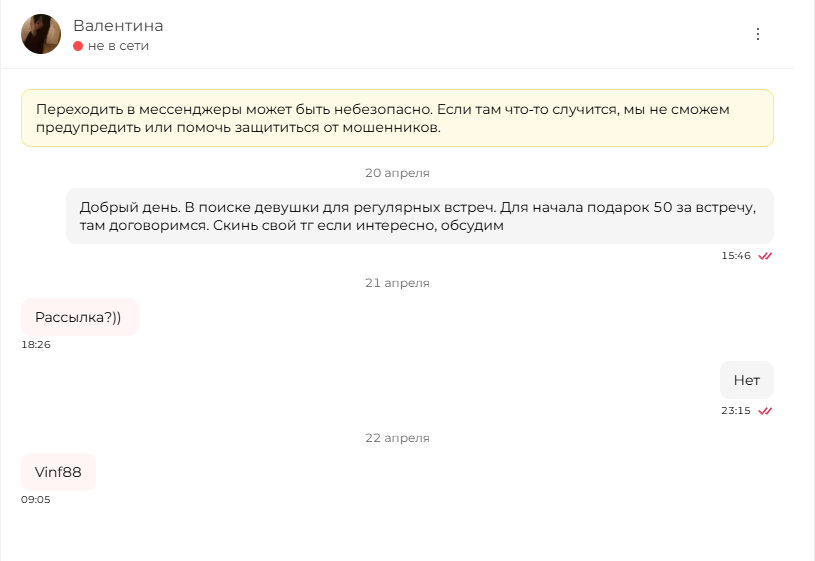
Task: Click the 23:15 message timestamp
Action: 736,411
